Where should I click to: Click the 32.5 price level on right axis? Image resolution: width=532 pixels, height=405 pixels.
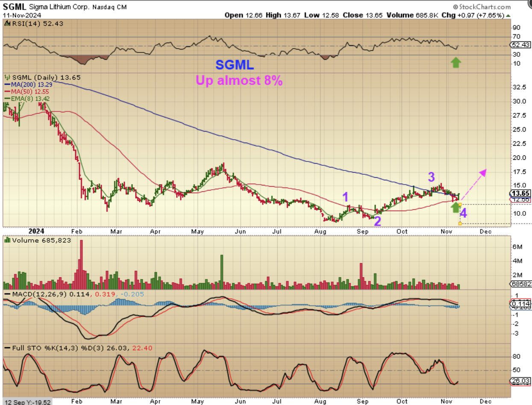(519, 87)
